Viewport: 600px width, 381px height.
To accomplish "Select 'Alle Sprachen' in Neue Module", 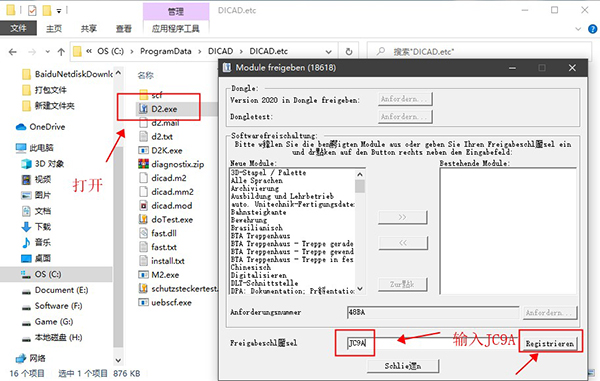I will 256,181.
